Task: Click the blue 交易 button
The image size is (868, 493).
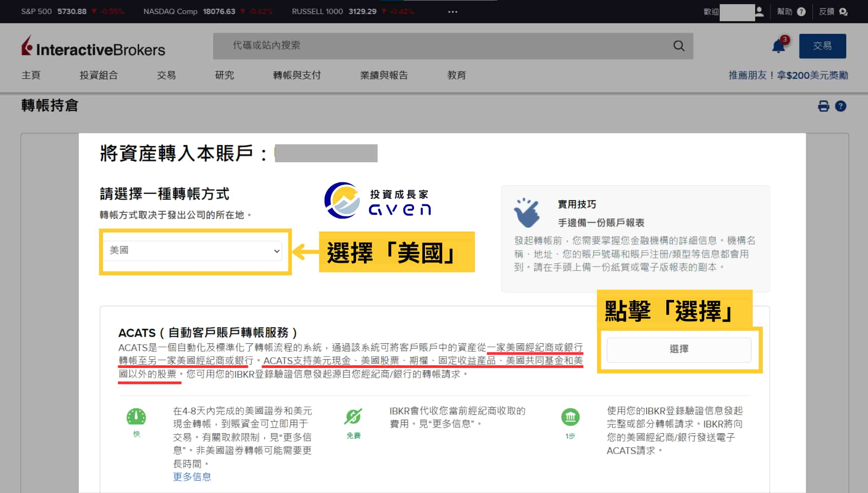Action: (x=823, y=46)
